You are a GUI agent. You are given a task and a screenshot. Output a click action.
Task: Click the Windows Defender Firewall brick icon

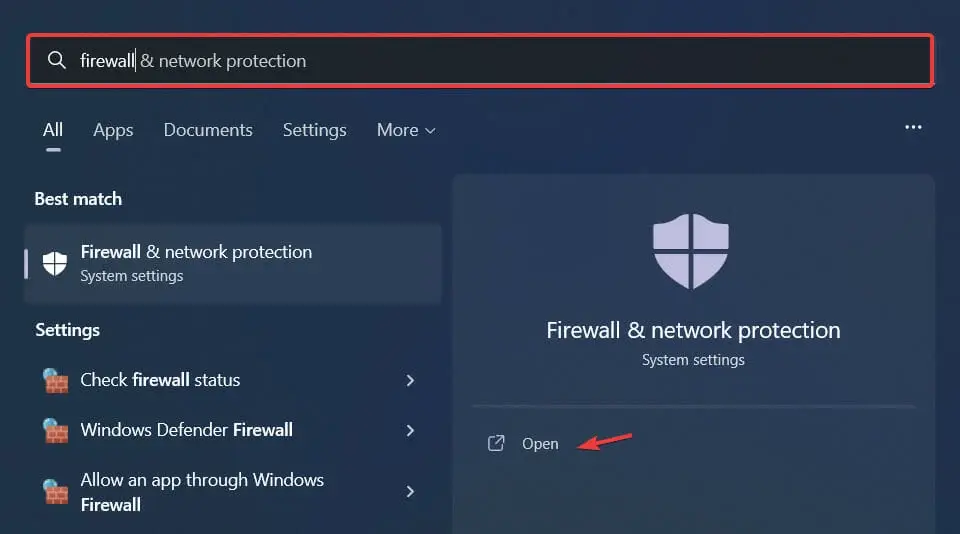55,431
